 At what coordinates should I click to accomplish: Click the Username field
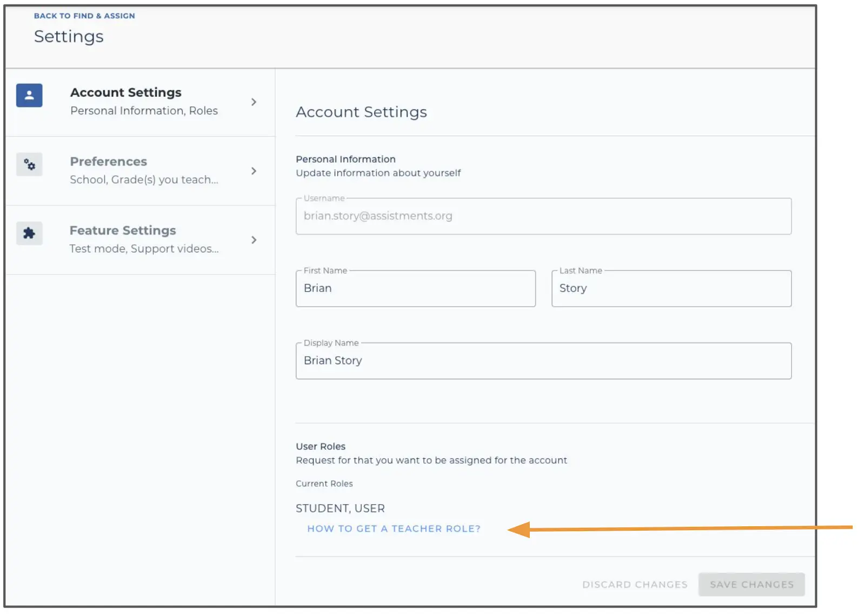point(543,216)
